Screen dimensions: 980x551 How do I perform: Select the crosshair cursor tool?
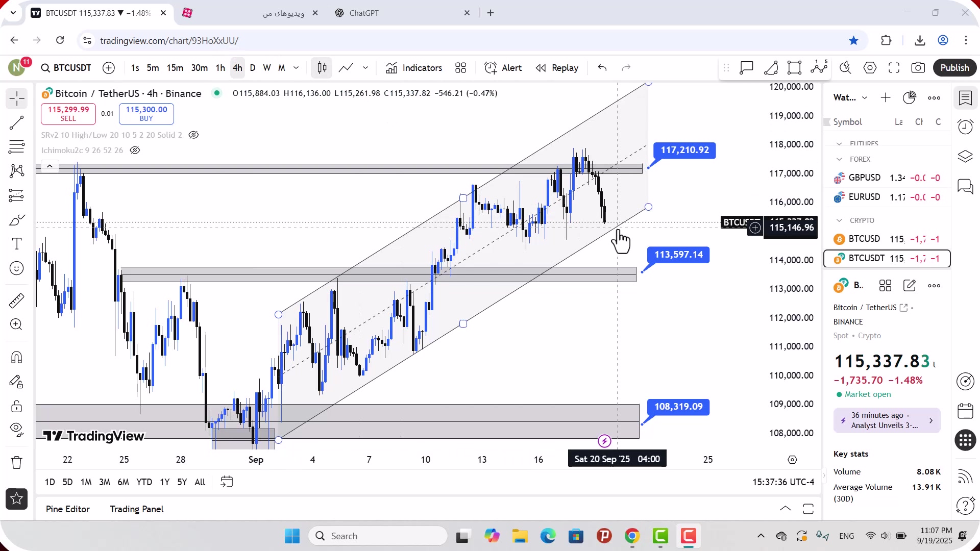tap(17, 98)
